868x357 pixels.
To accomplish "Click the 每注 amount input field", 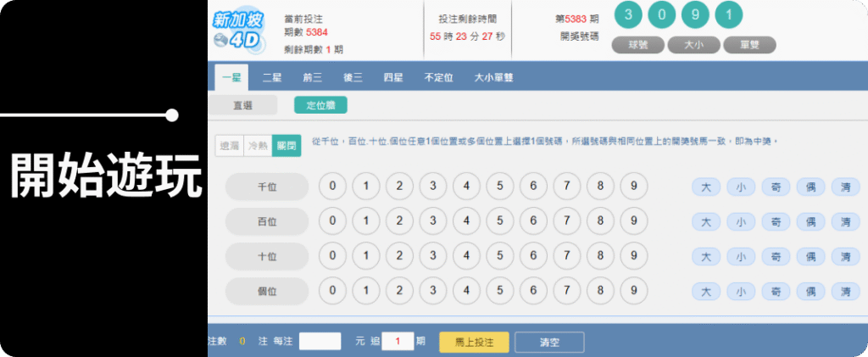I will tap(320, 342).
